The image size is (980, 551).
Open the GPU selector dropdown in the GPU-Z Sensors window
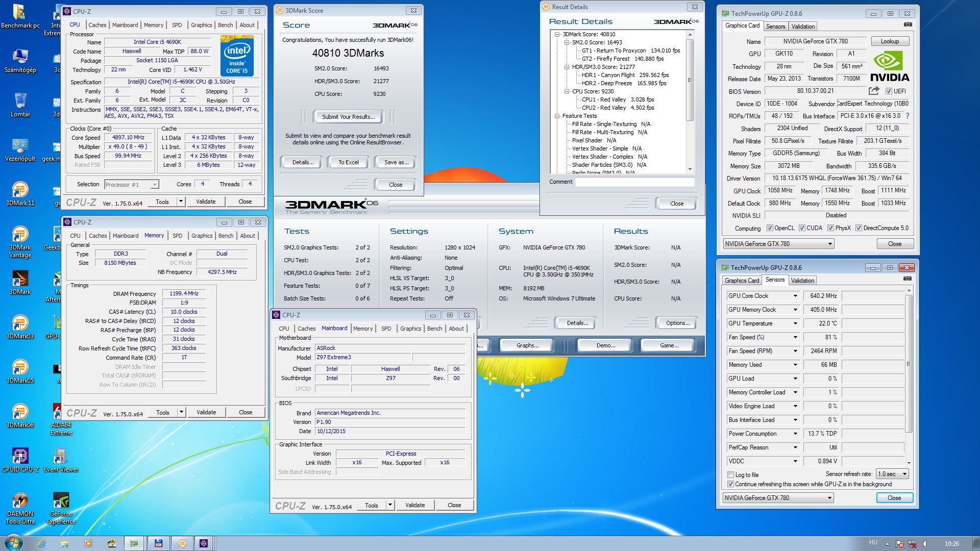click(x=778, y=498)
